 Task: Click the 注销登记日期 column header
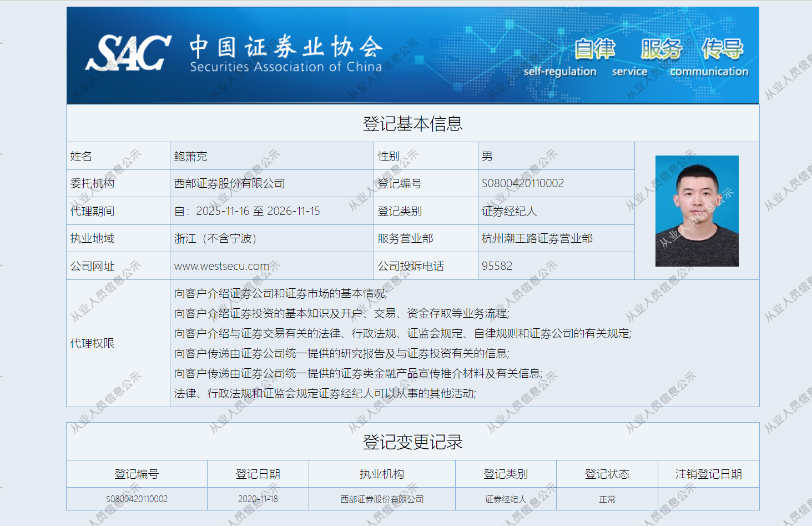pos(708,474)
